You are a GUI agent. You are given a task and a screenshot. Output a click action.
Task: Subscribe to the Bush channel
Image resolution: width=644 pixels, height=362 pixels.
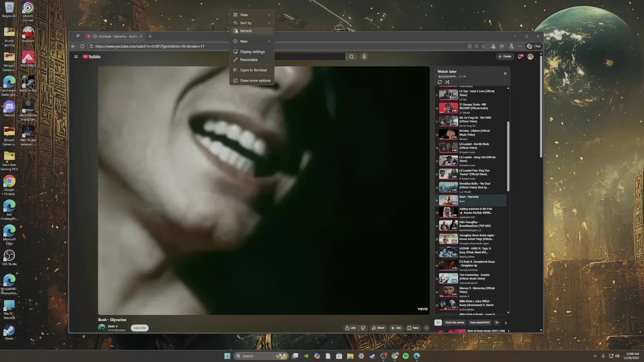click(x=140, y=328)
